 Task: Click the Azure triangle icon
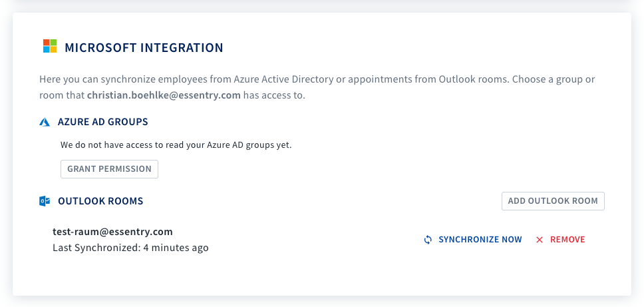click(45, 122)
